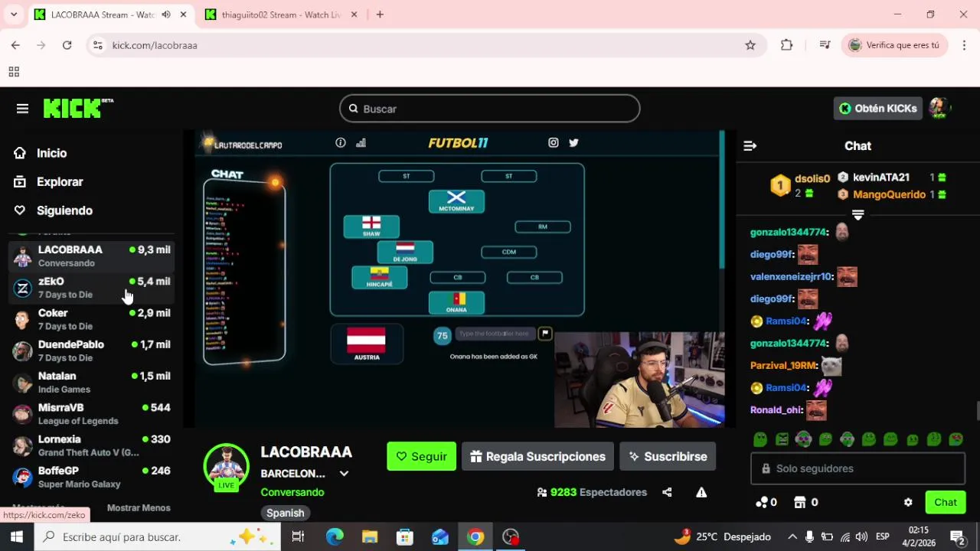Image resolution: width=980 pixels, height=551 pixels.
Task: Mute the LACOBRAAA tab audio icon
Action: pyautogui.click(x=166, y=15)
